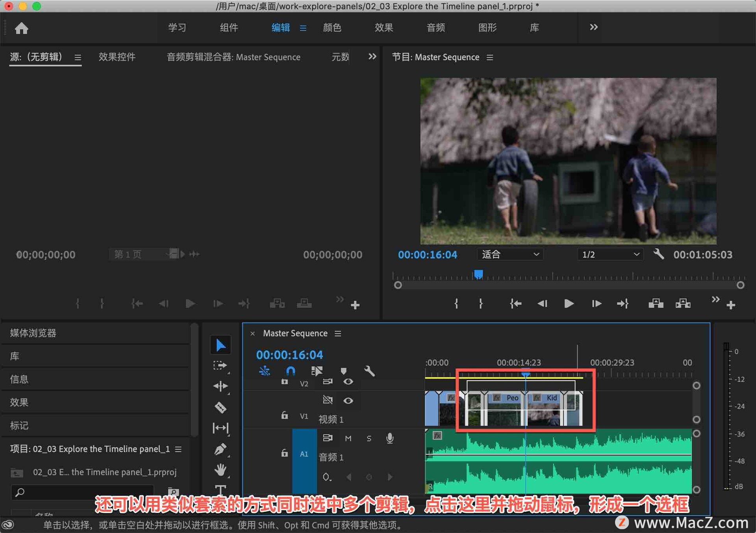Image resolution: width=756 pixels, height=533 pixels.
Task: Mute audio track A1
Action: click(x=348, y=438)
